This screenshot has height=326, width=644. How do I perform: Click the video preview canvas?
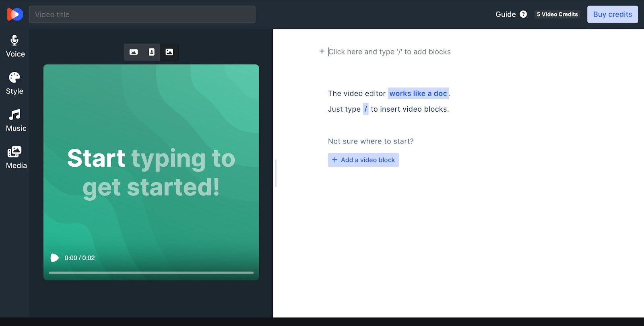(x=151, y=121)
